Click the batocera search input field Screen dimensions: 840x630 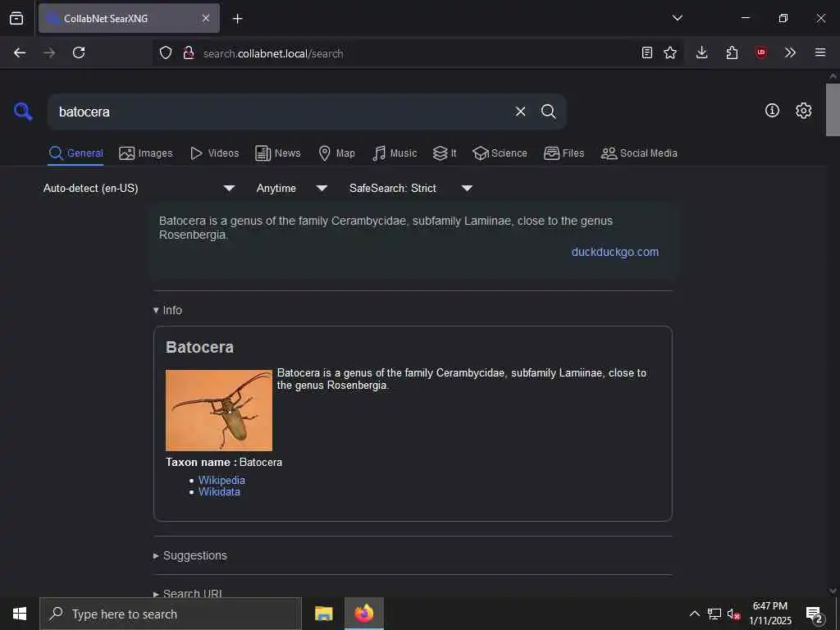point(281,112)
